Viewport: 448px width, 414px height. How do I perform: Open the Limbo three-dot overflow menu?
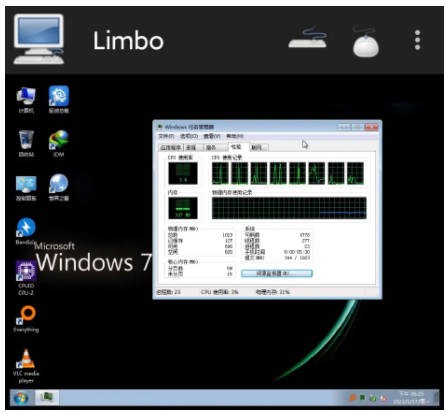pyautogui.click(x=417, y=40)
